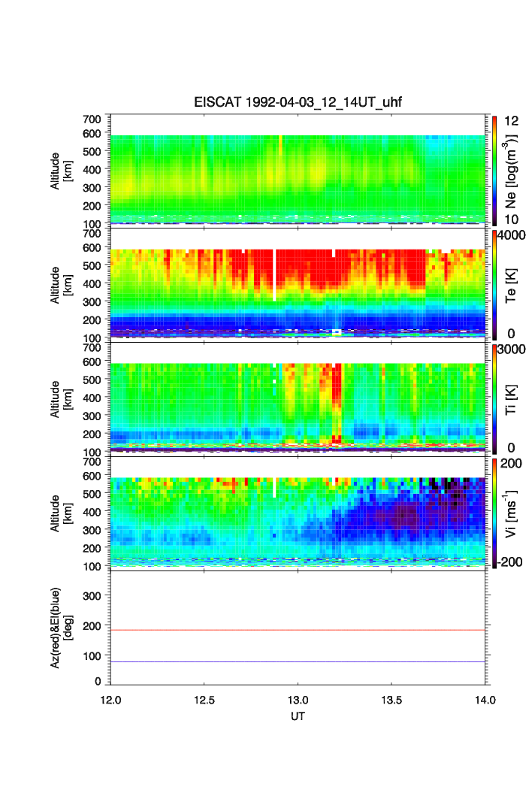Click the Vi color bar scale

pyautogui.click(x=494, y=513)
